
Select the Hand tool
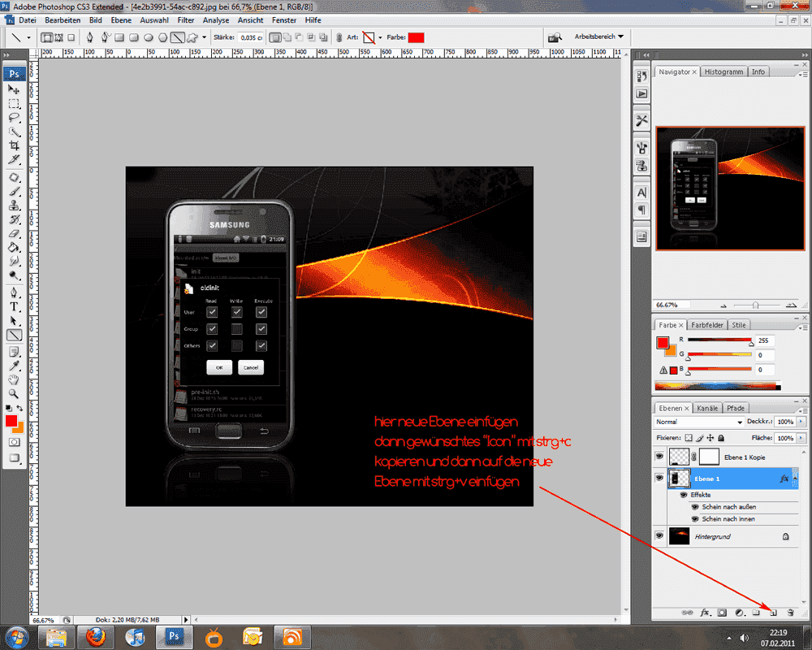[14, 380]
